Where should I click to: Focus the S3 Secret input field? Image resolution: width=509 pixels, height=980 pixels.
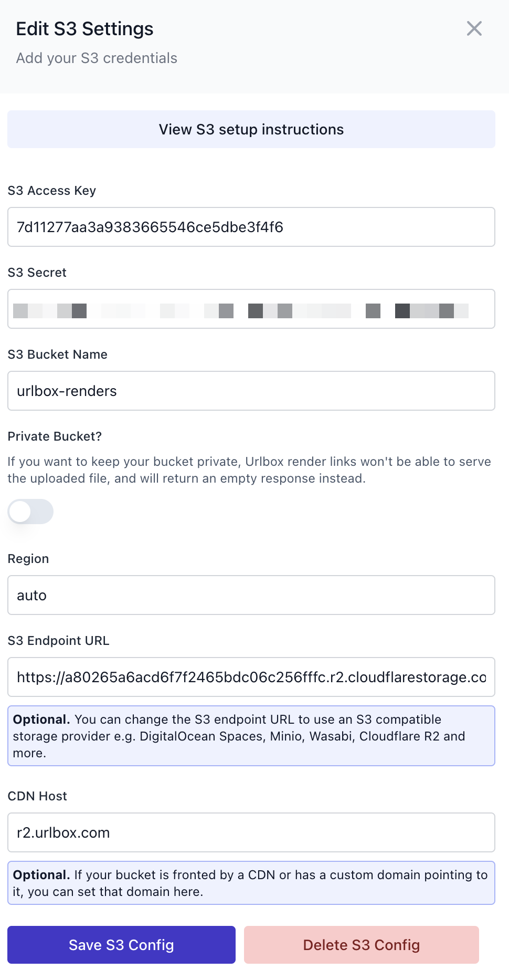pyautogui.click(x=251, y=309)
